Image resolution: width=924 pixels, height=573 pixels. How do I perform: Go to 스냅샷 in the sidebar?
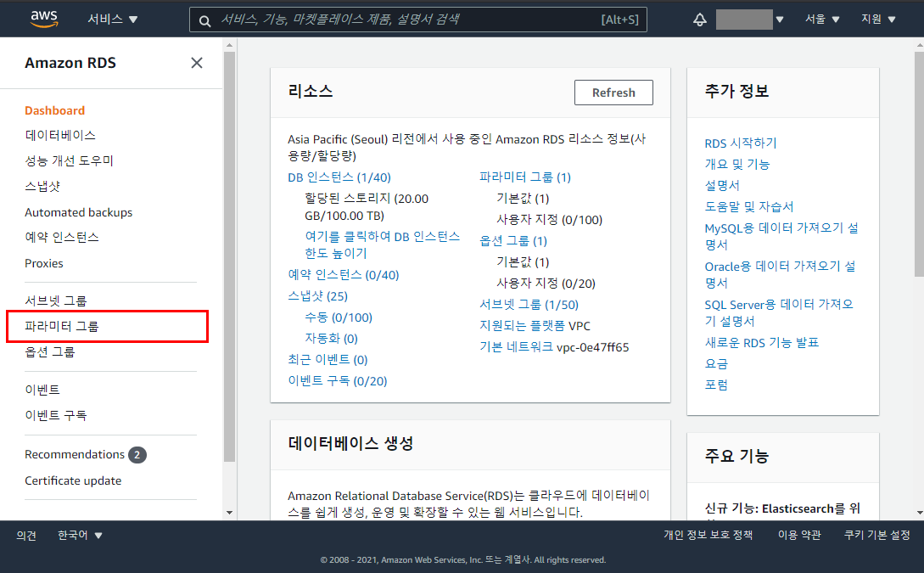pyautogui.click(x=42, y=186)
